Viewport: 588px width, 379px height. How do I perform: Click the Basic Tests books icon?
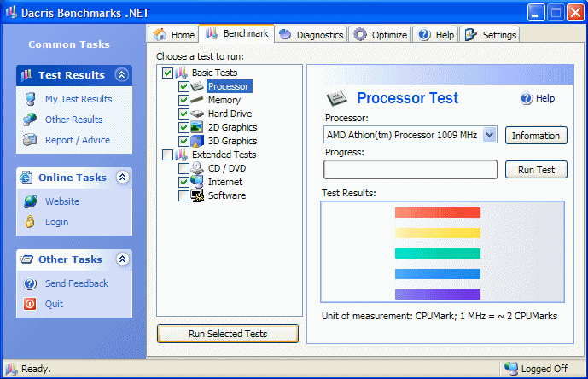tap(181, 73)
